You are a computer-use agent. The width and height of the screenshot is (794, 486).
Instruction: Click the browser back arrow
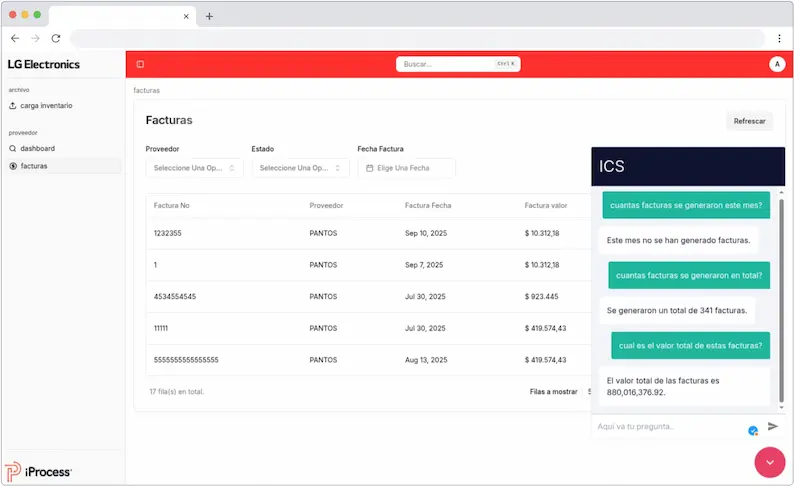click(x=15, y=38)
